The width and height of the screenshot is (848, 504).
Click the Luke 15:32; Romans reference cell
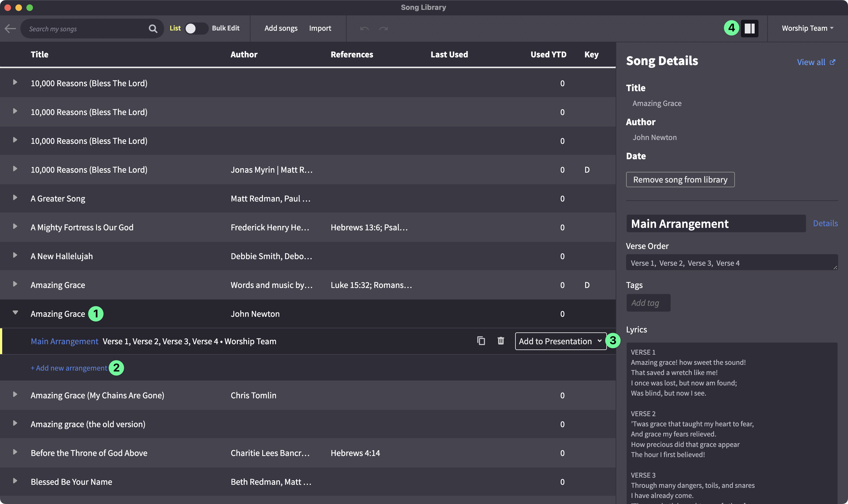pos(371,285)
